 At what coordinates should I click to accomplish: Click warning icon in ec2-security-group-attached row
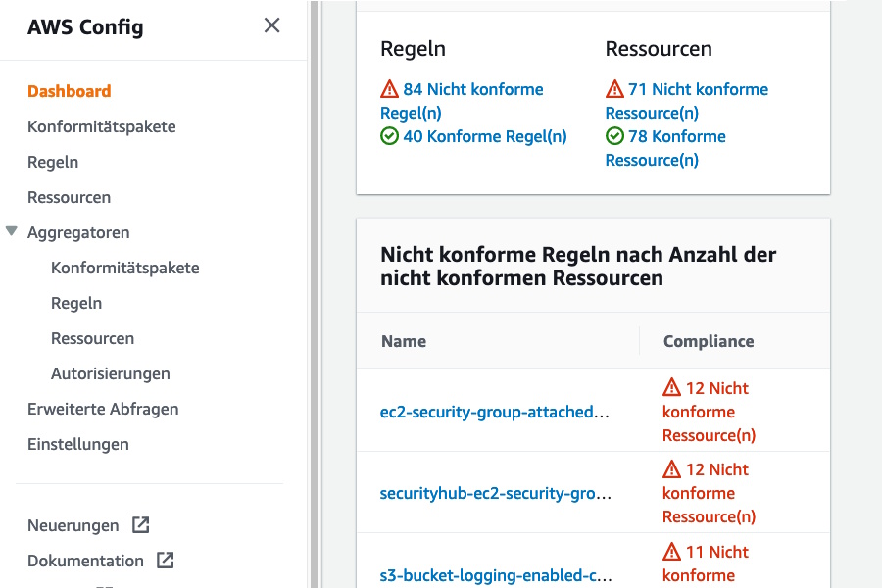pos(671,387)
